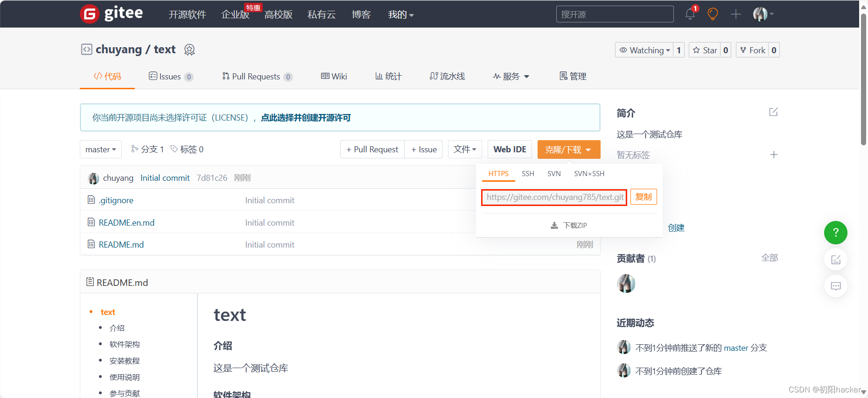
Task: Click the contributor avatar under 贡献者
Action: (x=626, y=284)
